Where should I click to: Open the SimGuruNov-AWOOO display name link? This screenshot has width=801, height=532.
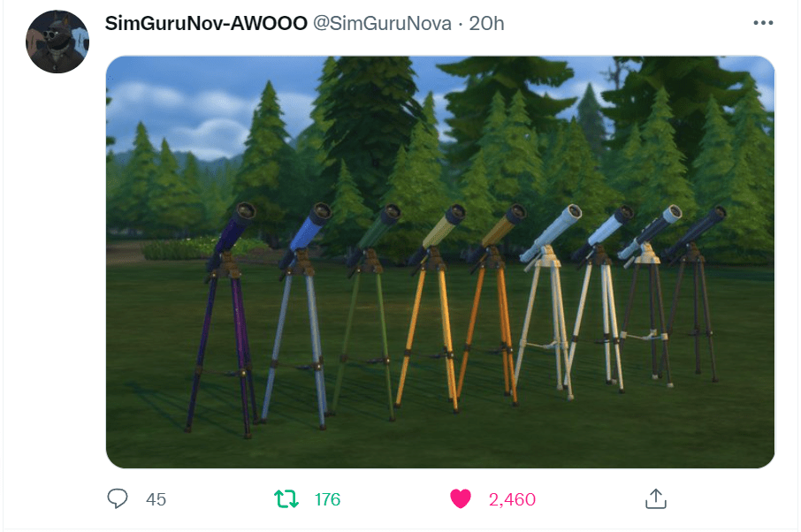point(206,24)
